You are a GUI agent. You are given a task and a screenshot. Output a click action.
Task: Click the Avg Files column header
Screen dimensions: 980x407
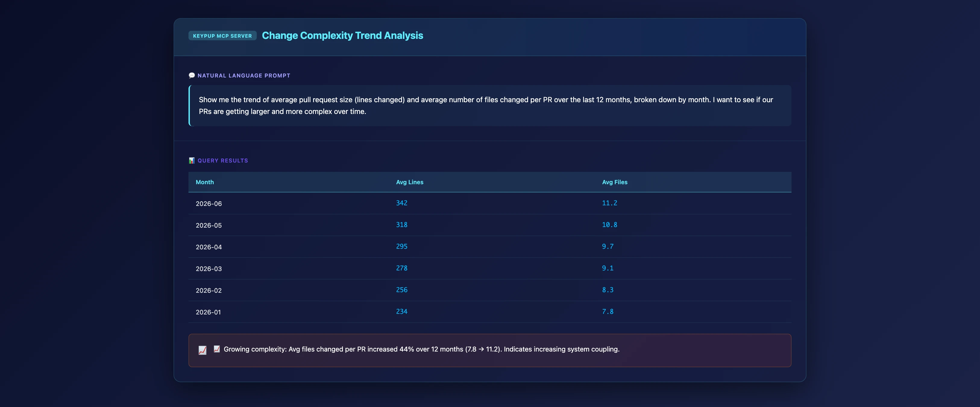coord(614,182)
